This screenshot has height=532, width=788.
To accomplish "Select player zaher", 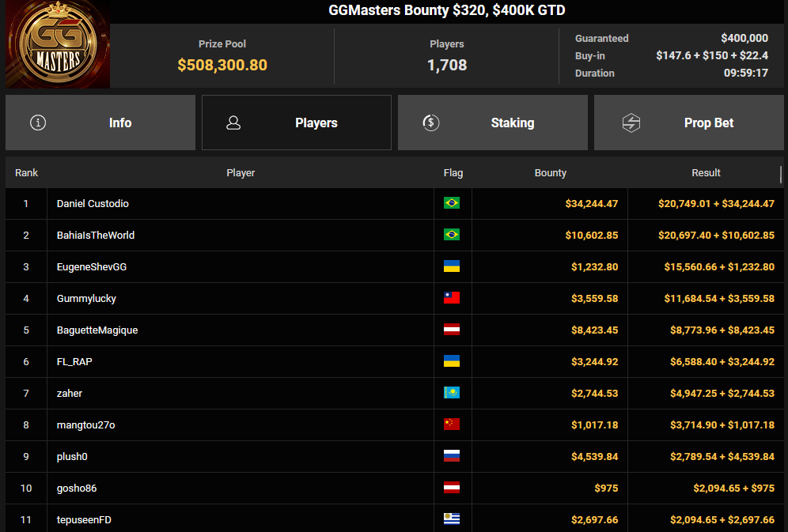I will (70, 394).
